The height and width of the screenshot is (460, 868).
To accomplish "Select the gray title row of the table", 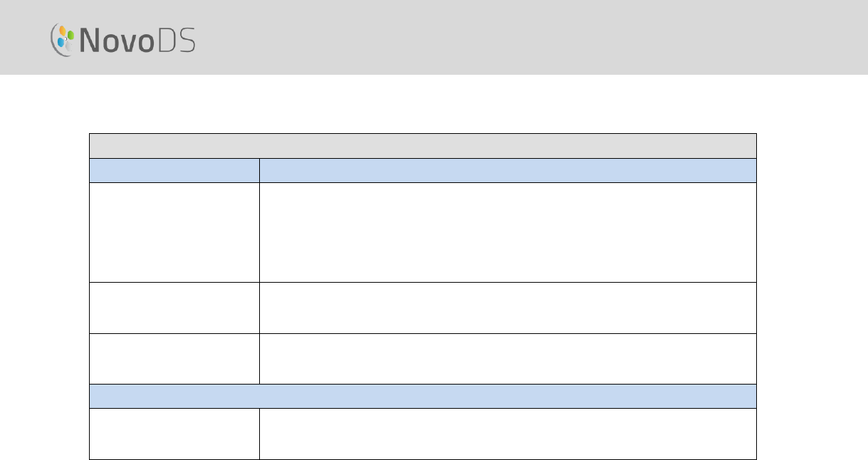I will point(422,146).
